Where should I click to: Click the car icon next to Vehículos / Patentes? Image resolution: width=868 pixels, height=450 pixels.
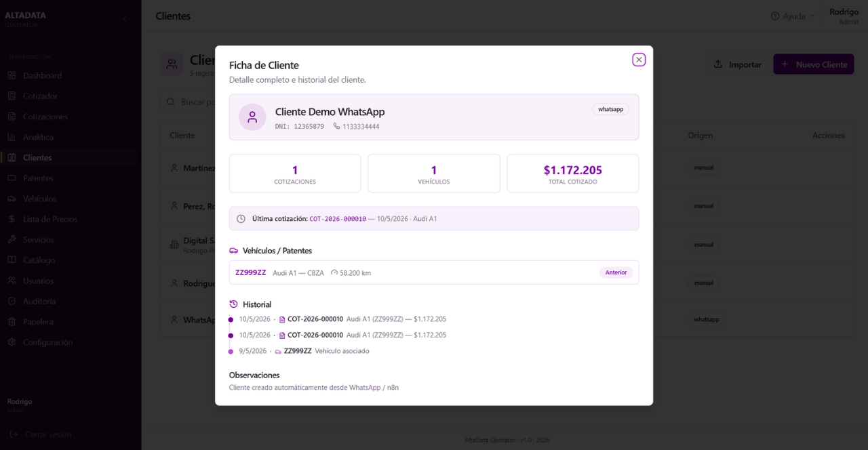(234, 251)
